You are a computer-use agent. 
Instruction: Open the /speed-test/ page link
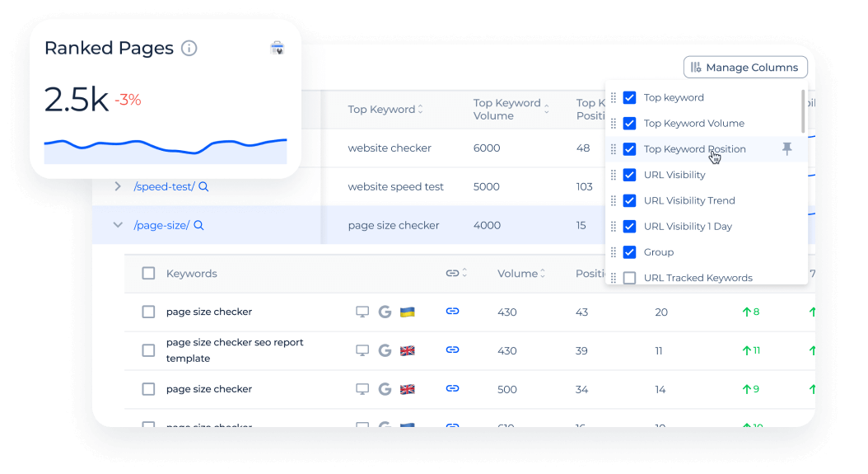point(164,187)
